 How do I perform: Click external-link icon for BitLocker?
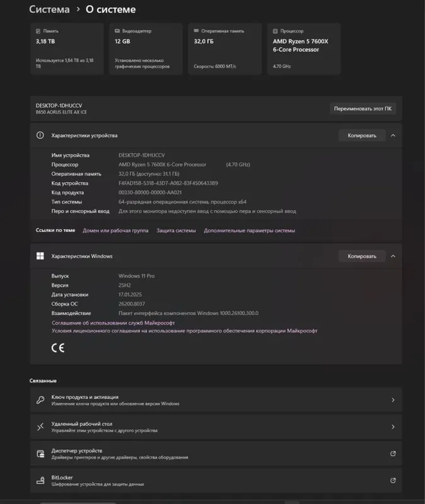coord(393,480)
